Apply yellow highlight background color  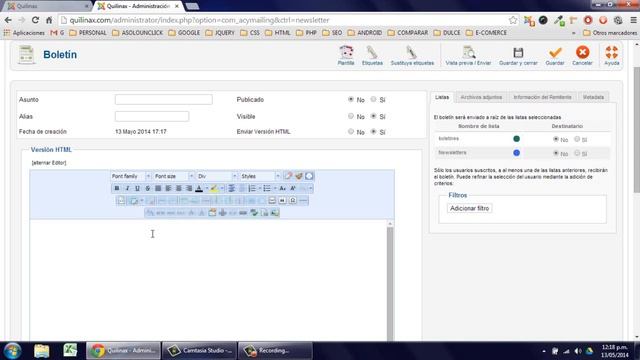pyautogui.click(x=213, y=188)
